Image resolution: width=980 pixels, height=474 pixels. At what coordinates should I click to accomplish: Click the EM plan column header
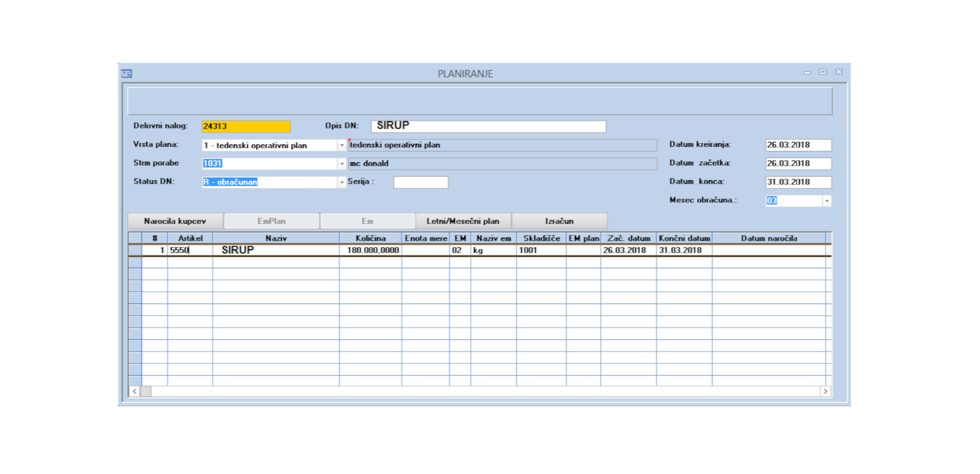[584, 238]
